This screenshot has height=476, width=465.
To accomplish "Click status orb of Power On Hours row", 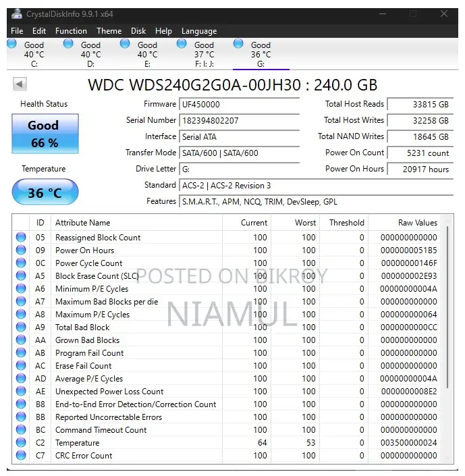I will [x=21, y=250].
